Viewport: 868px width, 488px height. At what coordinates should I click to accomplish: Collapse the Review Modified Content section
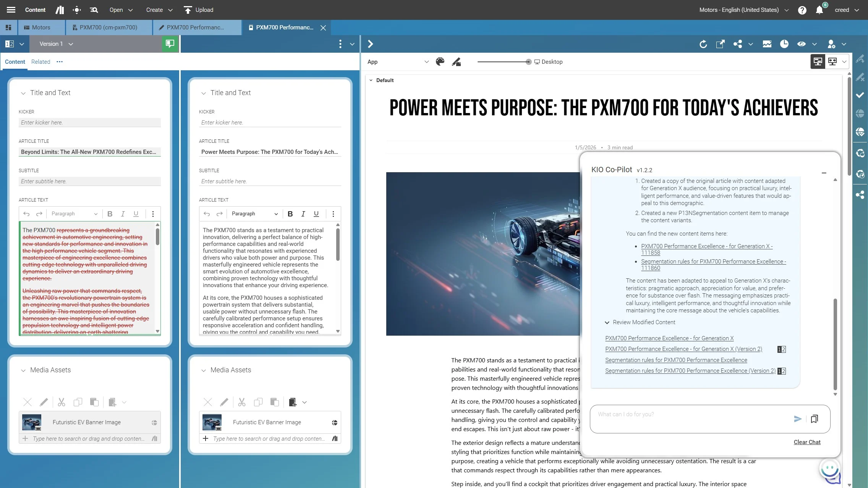click(x=607, y=323)
